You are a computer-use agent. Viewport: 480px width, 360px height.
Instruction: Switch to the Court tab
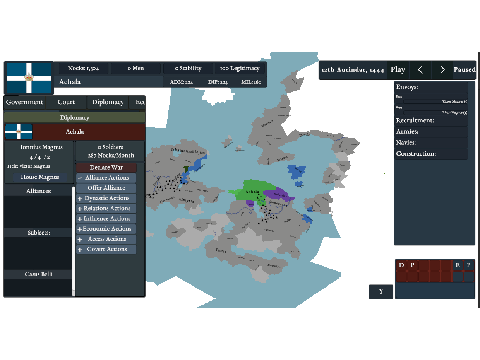click(66, 102)
